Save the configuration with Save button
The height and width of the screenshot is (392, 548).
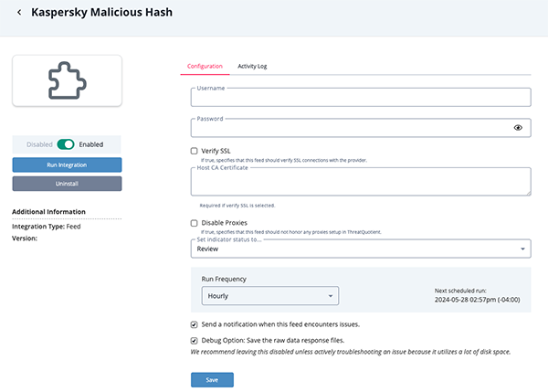pos(212,380)
